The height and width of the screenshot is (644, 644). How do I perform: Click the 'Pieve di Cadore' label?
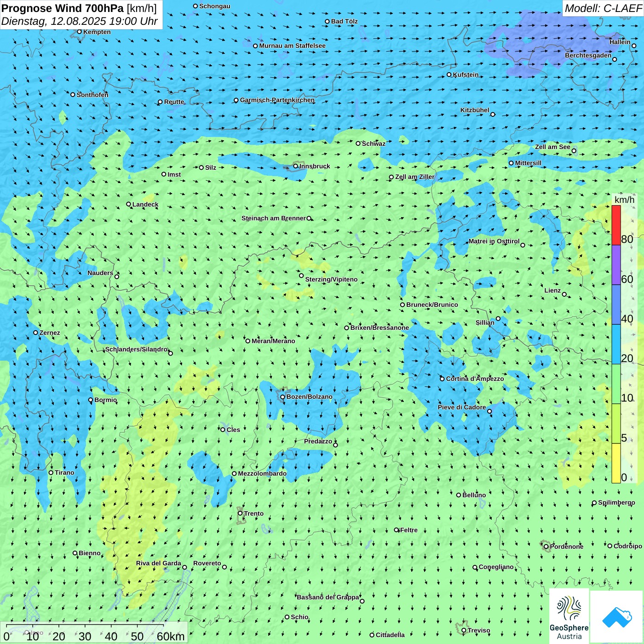pyautogui.click(x=462, y=407)
